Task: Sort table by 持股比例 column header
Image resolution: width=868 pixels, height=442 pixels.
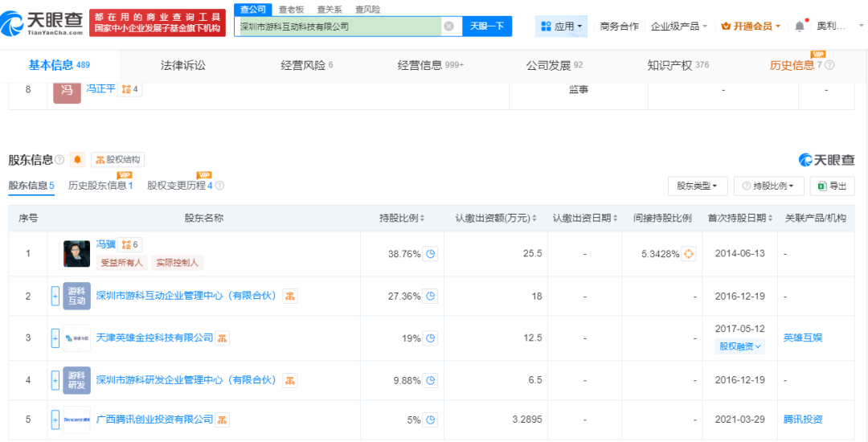Action: coord(402,218)
